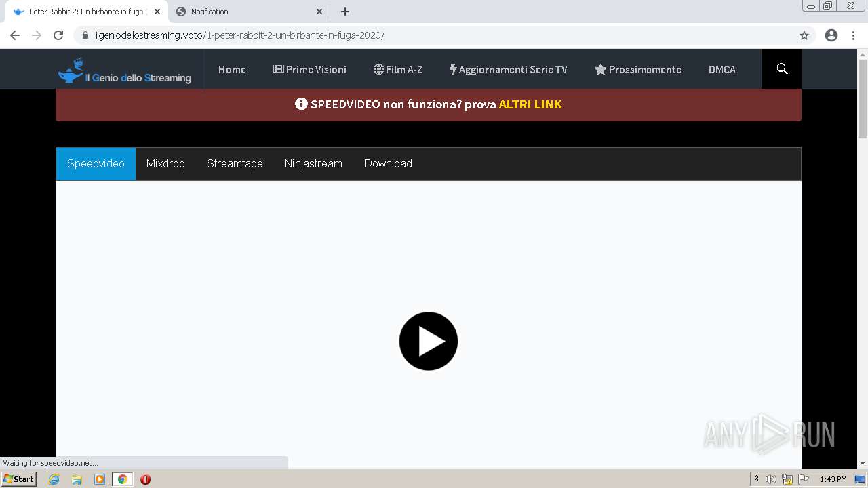Click the Il Genio dello Streaming logo
The height and width of the screenshot is (488, 868).
click(125, 70)
